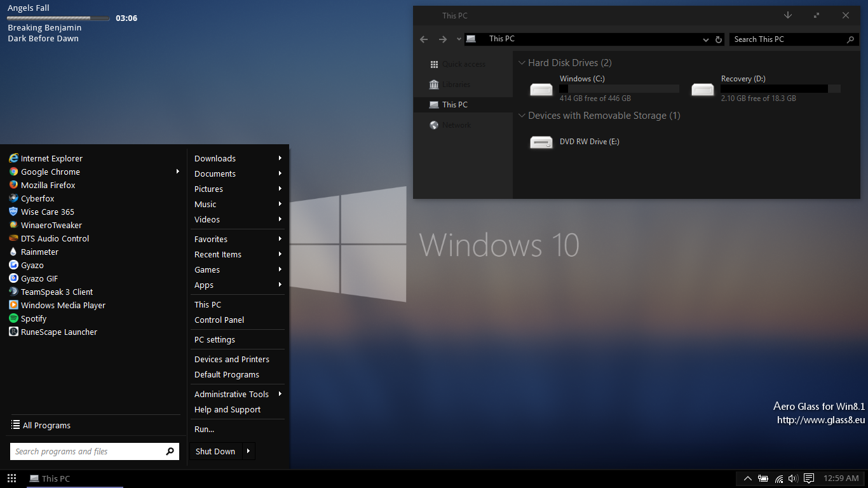Expand the Recent Items submenu arrow
Image resolution: width=868 pixels, height=488 pixels.
pos(280,254)
